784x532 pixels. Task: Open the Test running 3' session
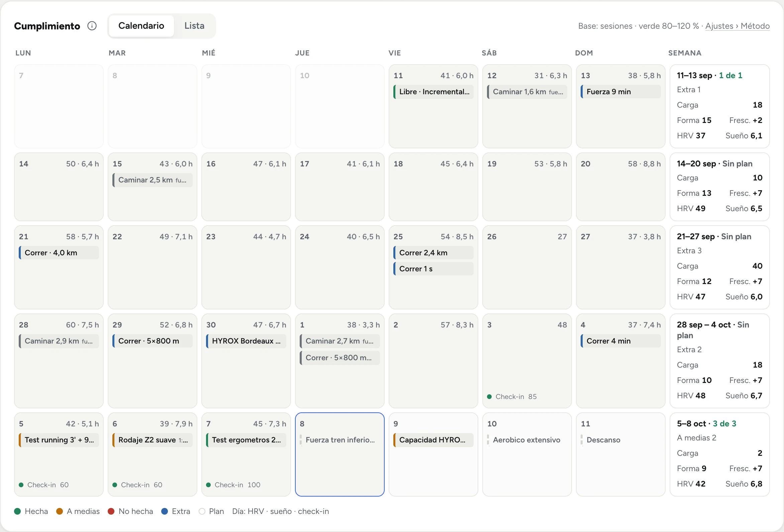pyautogui.click(x=59, y=440)
